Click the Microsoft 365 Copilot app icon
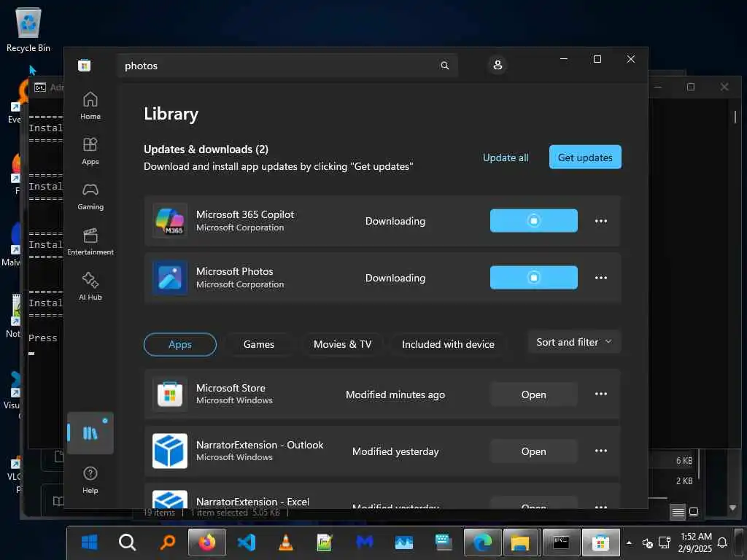Image resolution: width=747 pixels, height=560 pixels. [169, 221]
